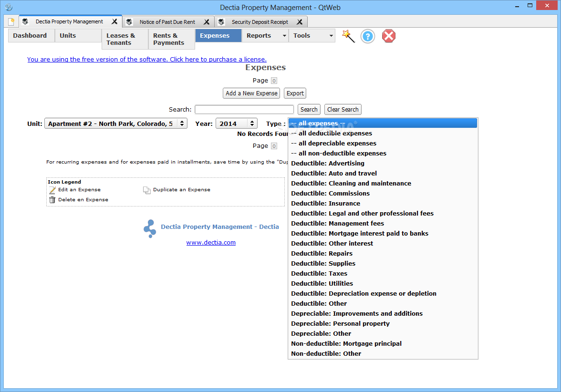Click the Duplicate an Expense legend icon
This screenshot has height=392, width=561.
coord(147,190)
